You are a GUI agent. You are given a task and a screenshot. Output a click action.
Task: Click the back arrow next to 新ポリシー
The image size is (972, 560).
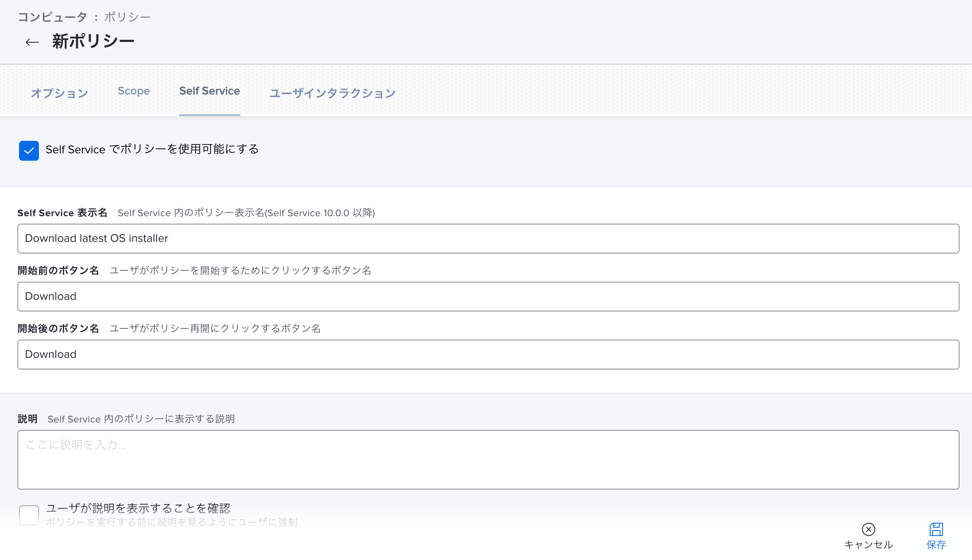(32, 42)
